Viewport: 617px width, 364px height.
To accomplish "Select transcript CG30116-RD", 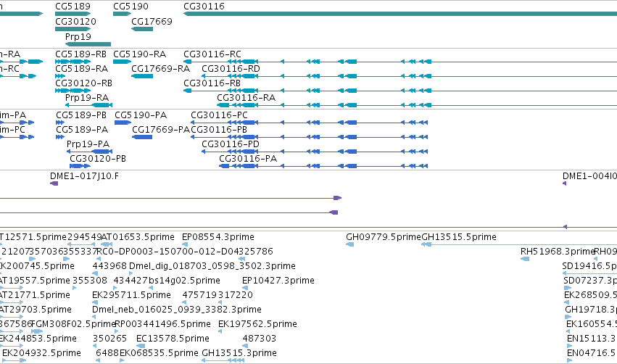I will 409,76.
